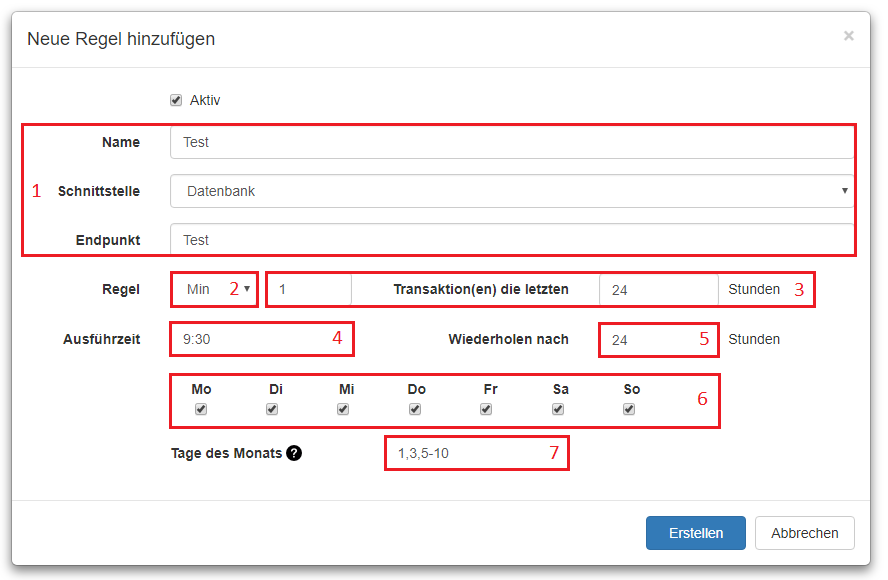Expand the Regel Min dropdown
The height and width of the screenshot is (580, 888).
tap(214, 289)
